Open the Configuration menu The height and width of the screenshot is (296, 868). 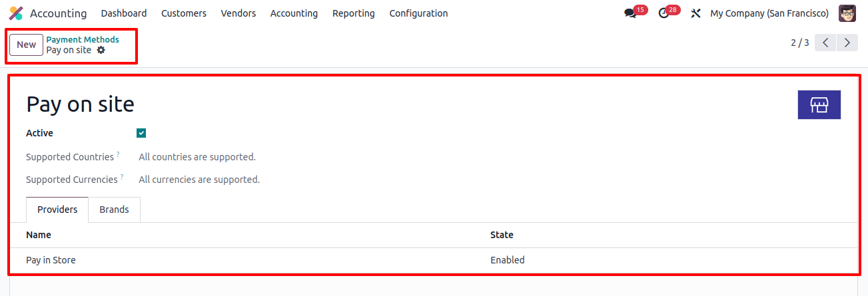[x=418, y=13]
